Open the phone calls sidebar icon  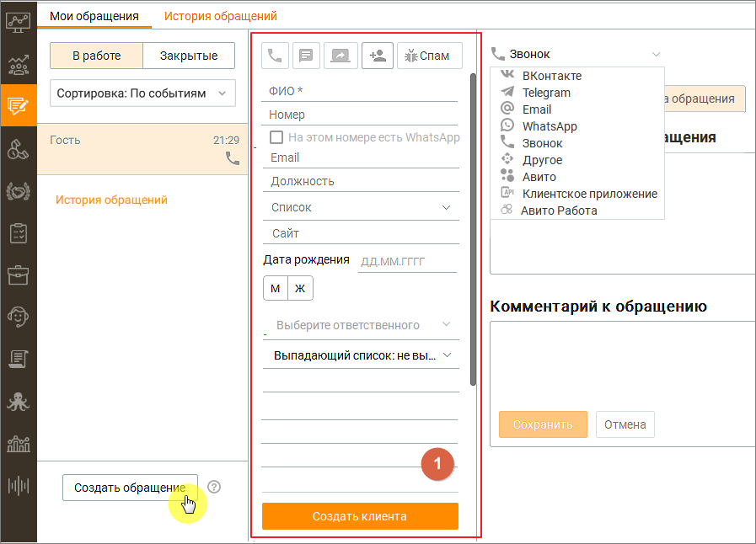click(19, 149)
